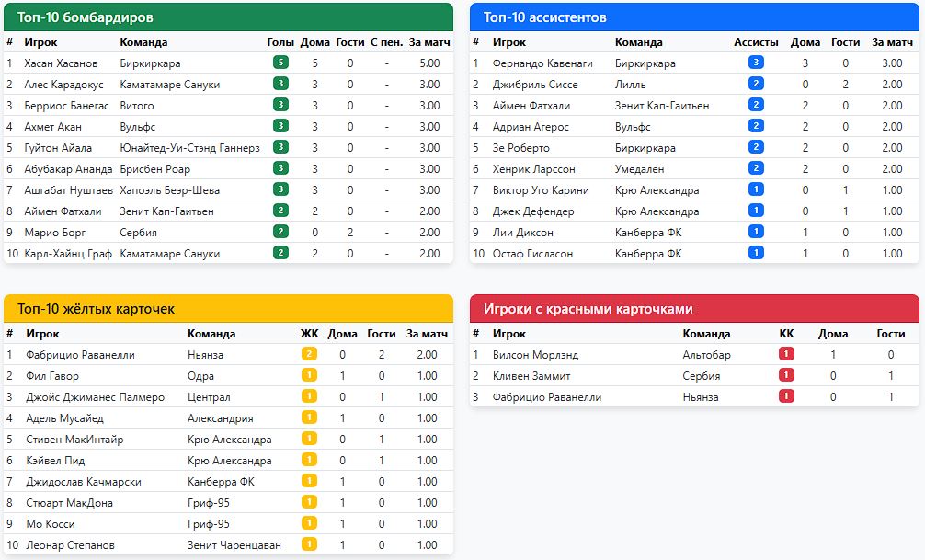
Task: Click the yellow card badge for Леонар Степанов
Action: coord(309,544)
